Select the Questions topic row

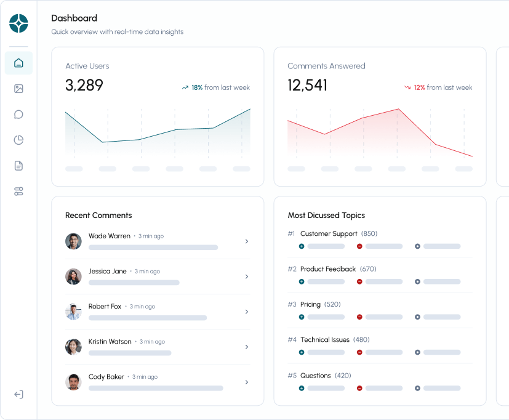point(315,376)
